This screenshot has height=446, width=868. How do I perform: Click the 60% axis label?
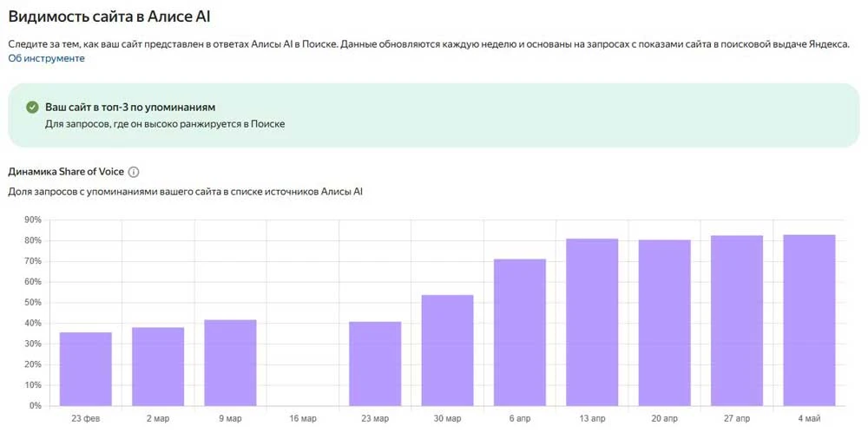coord(33,282)
